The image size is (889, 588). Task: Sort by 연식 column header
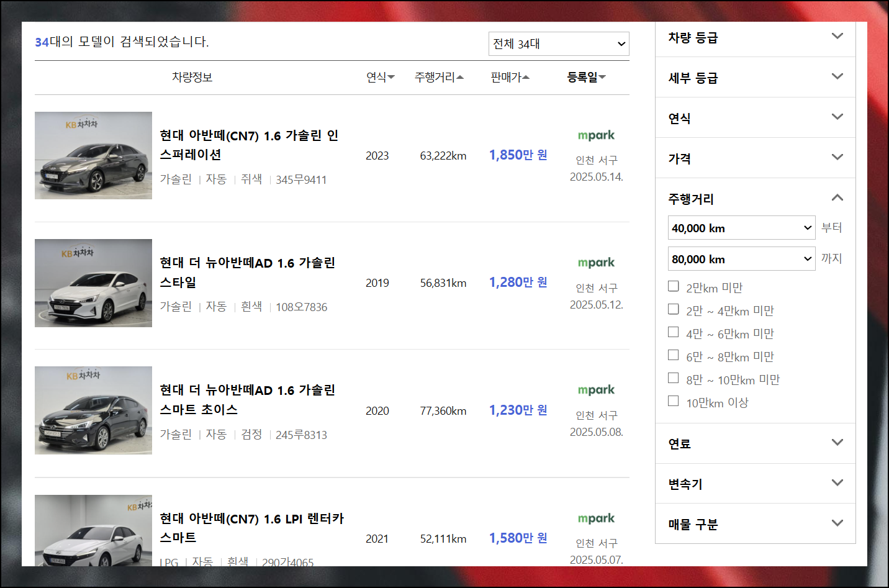[x=381, y=77]
